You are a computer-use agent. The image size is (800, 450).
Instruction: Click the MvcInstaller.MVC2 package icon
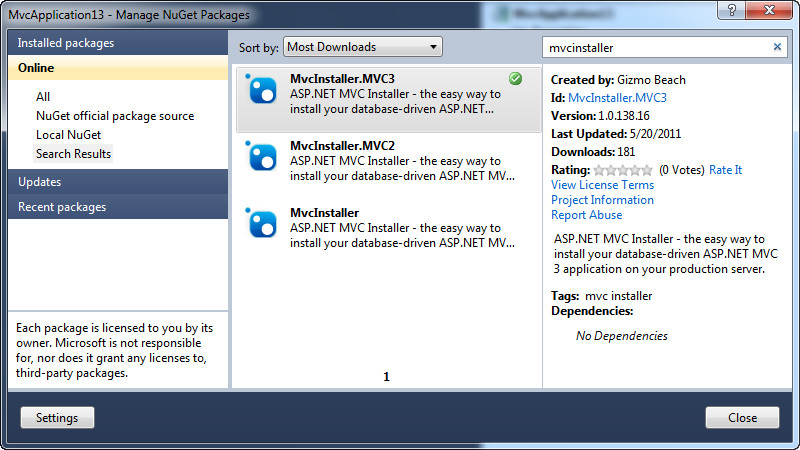click(261, 156)
